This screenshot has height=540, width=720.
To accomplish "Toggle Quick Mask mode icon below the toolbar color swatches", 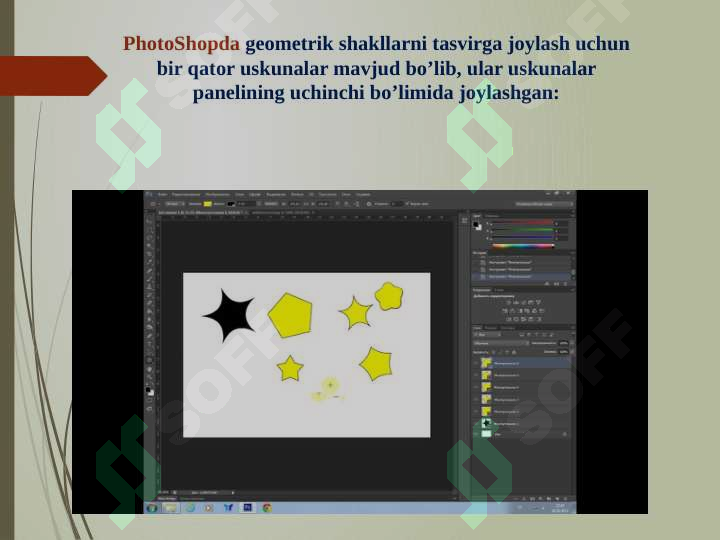I will point(150,400).
